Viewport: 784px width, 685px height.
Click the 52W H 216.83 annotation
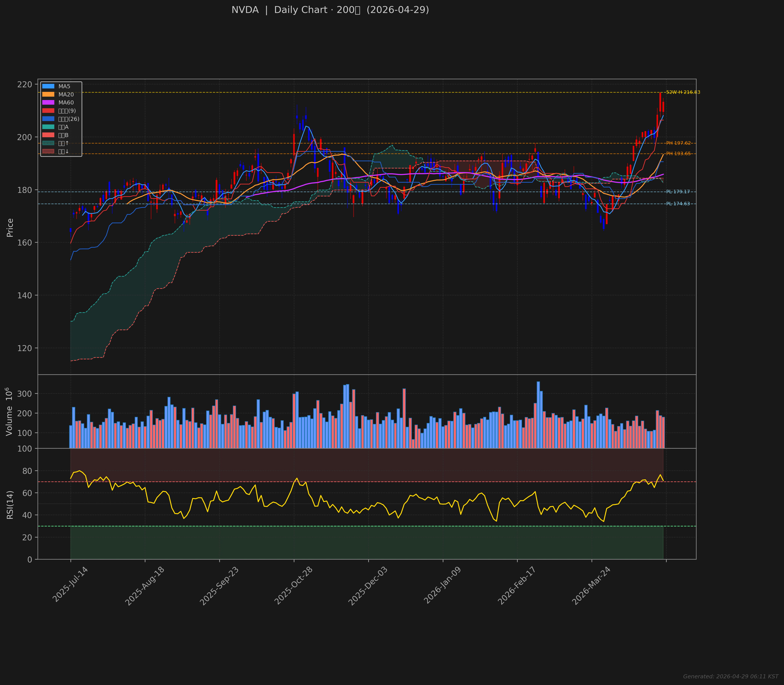coord(683,92)
